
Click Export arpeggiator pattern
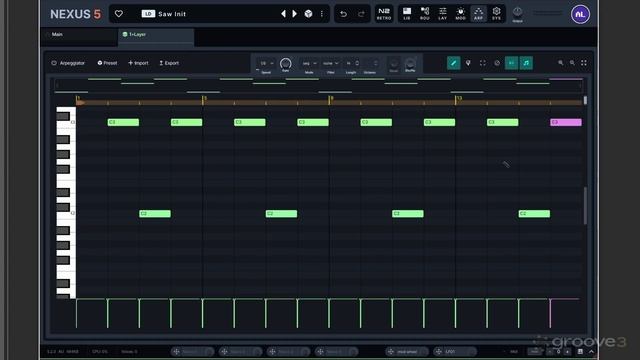[169, 63]
